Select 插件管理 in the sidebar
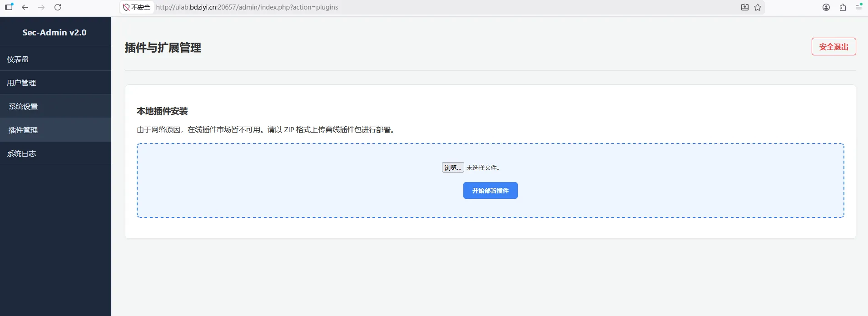Screen dimensions: 868x316 pyautogui.click(x=55, y=130)
